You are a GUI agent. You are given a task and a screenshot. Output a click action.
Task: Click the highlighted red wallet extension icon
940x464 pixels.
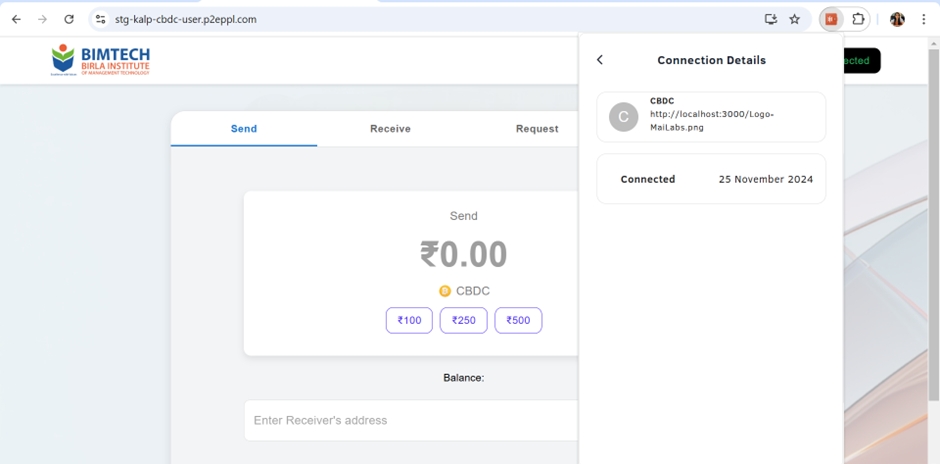pos(831,19)
